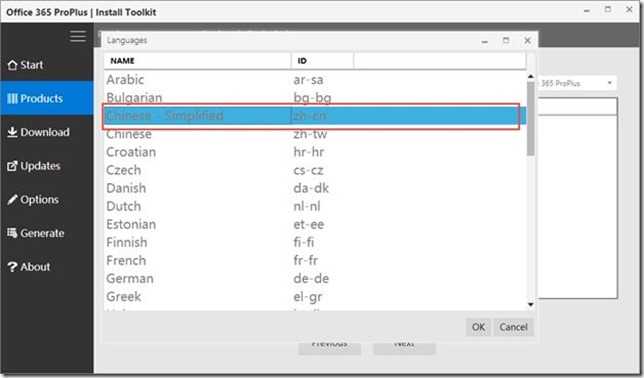Click the scroll up arrow in language list
The width and height of the screenshot is (644, 378).
click(531, 76)
